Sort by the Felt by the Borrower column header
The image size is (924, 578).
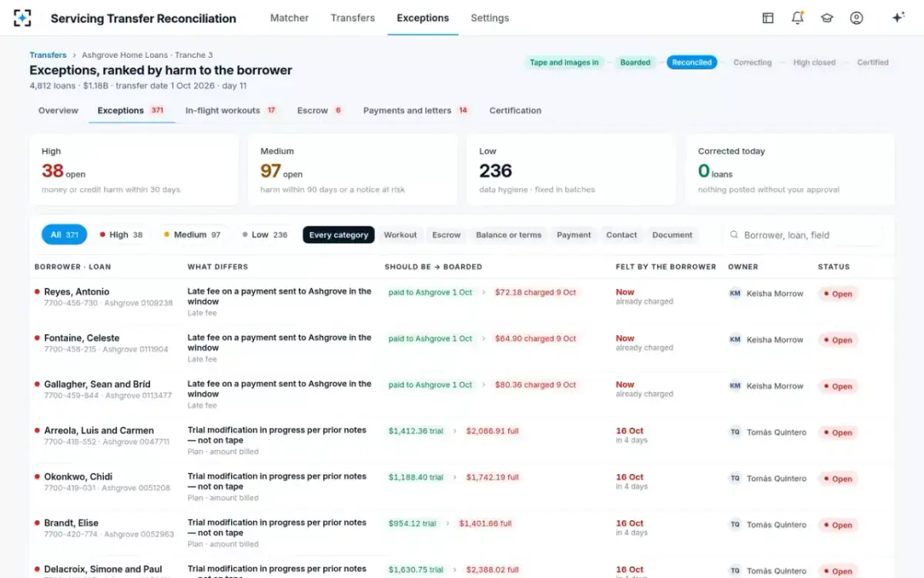point(666,267)
